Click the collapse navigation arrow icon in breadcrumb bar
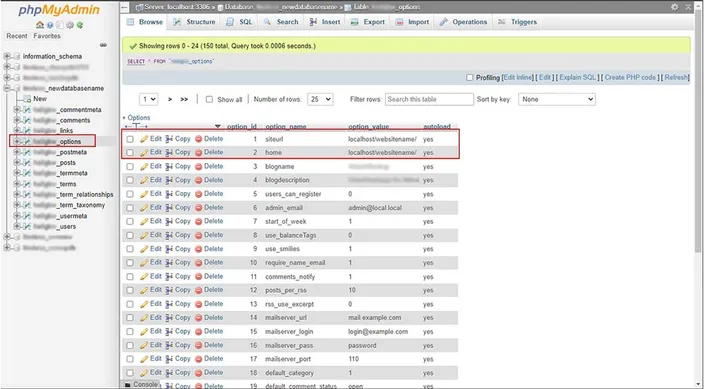 (125, 7)
